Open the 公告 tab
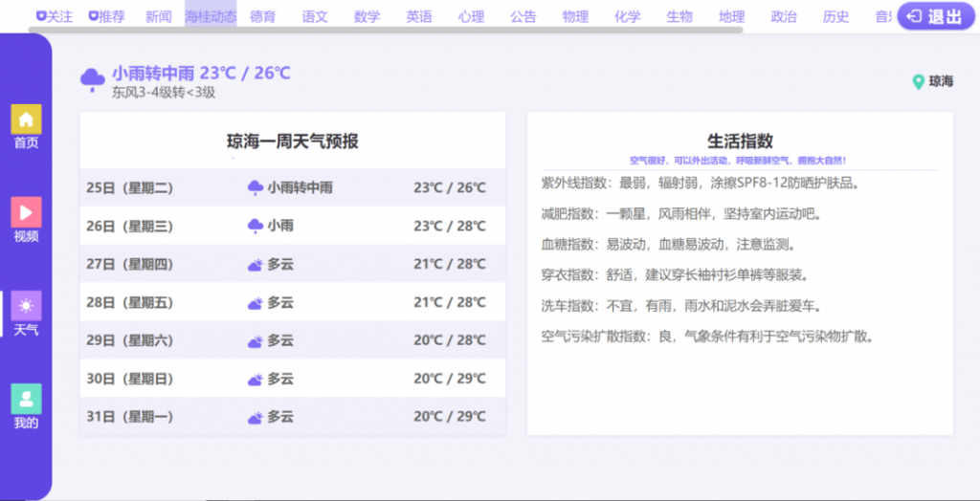 [x=523, y=17]
